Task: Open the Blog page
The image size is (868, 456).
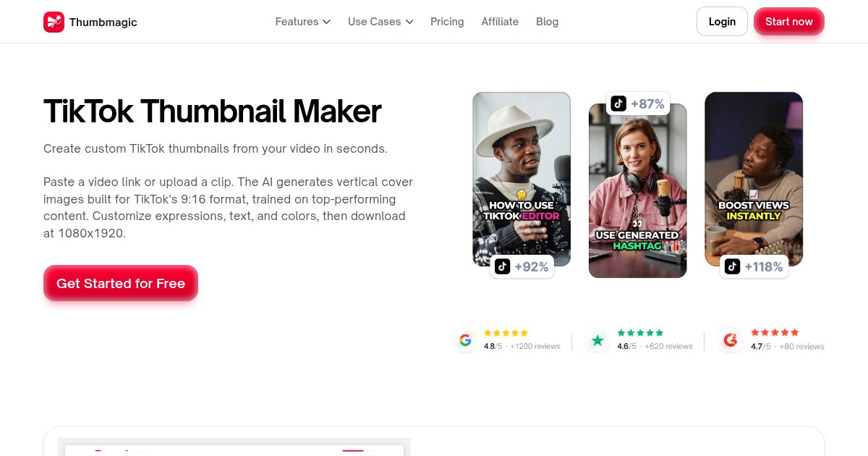Action: 547,22
